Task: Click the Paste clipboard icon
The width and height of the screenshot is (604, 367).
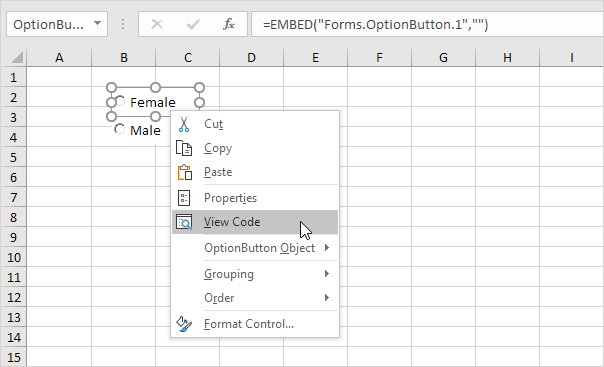Action: click(185, 173)
